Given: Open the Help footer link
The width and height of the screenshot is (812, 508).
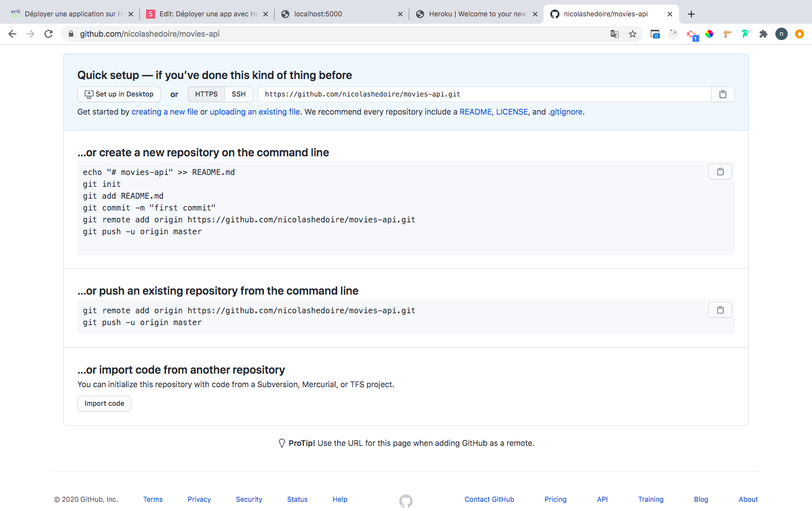Looking at the screenshot, I should 340,500.
